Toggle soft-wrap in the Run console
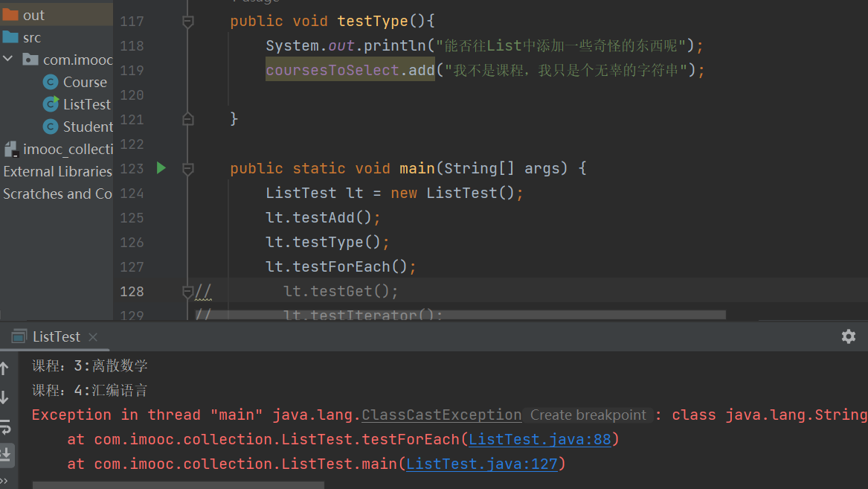Image resolution: width=868 pixels, height=489 pixels. tap(5, 426)
